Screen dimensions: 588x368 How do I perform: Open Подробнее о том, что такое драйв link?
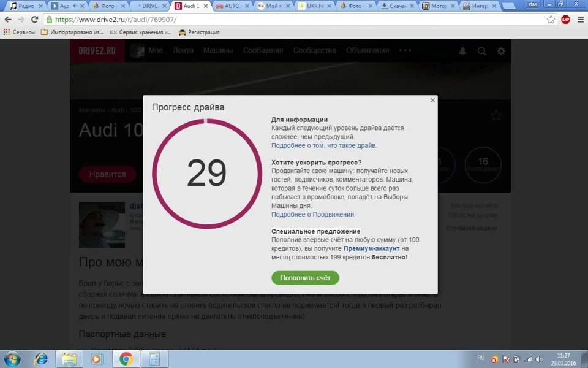(x=324, y=145)
